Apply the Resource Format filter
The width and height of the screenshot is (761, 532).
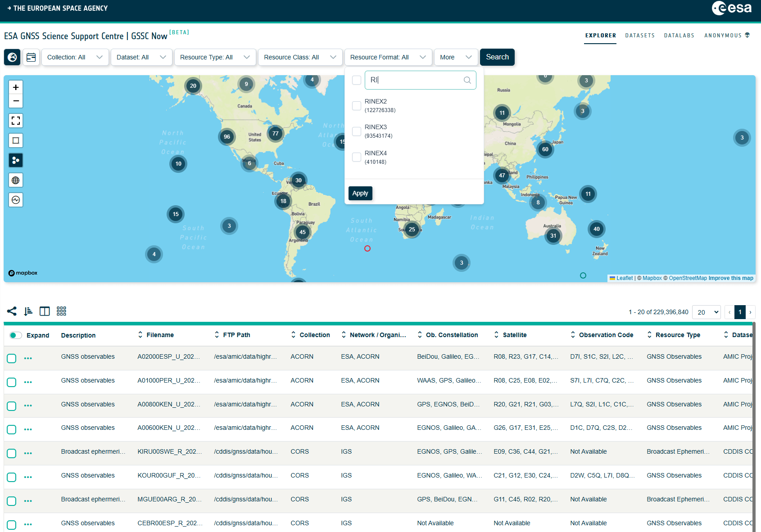click(360, 193)
